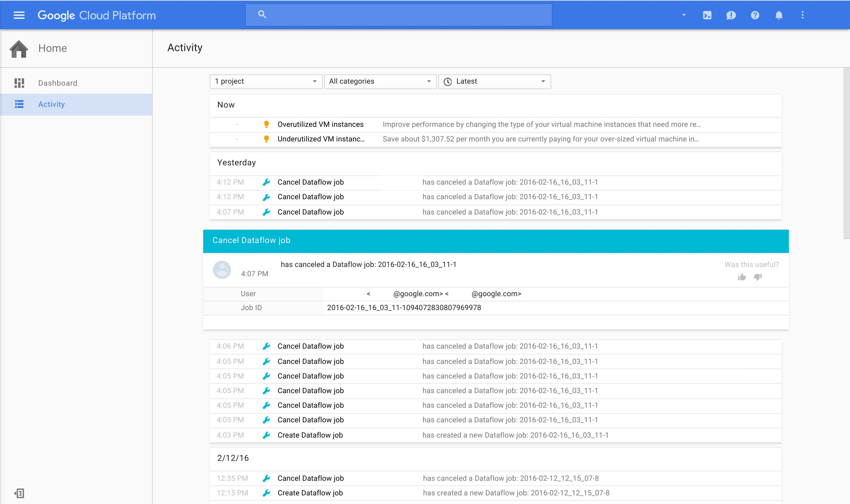Click the vertical scrollbar on right
The image size is (850, 504).
click(x=846, y=153)
